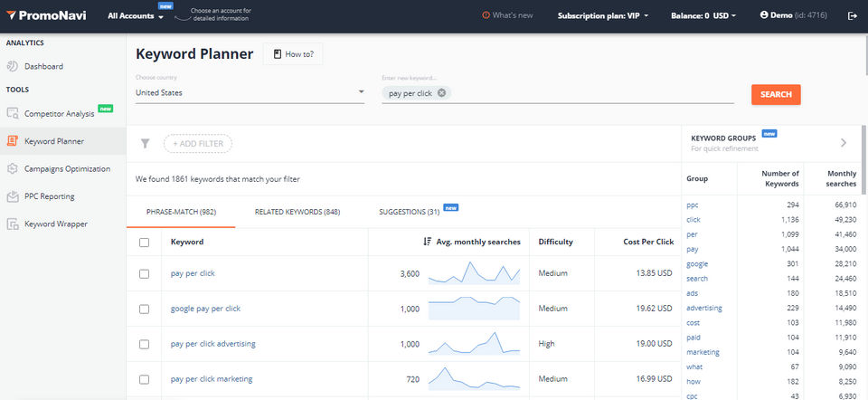Switch to the Related Keywords tab

pyautogui.click(x=297, y=212)
